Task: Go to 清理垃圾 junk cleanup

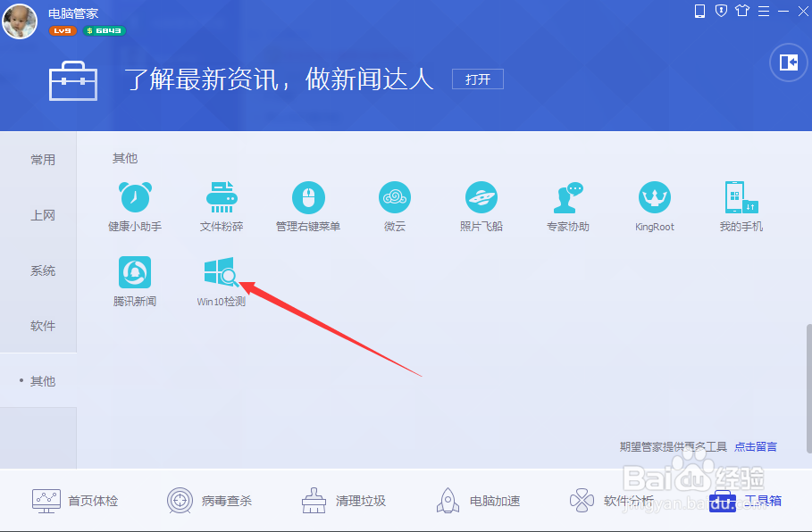Action: [344, 501]
